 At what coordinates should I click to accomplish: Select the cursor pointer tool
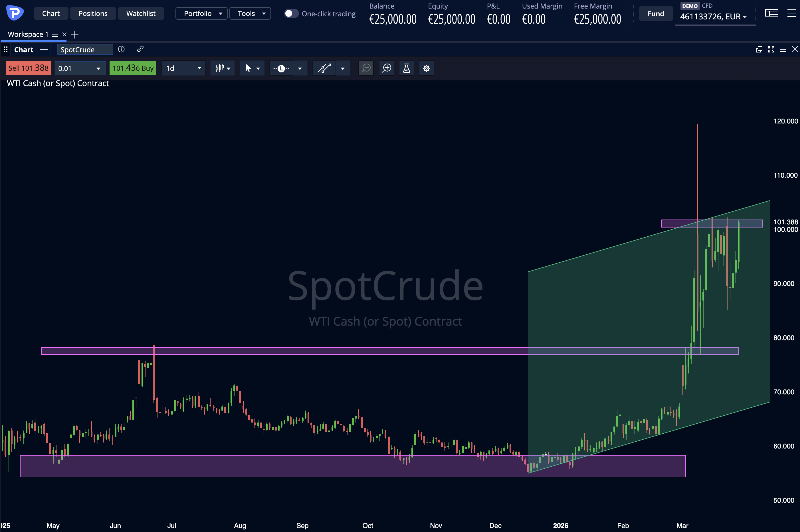(x=248, y=68)
